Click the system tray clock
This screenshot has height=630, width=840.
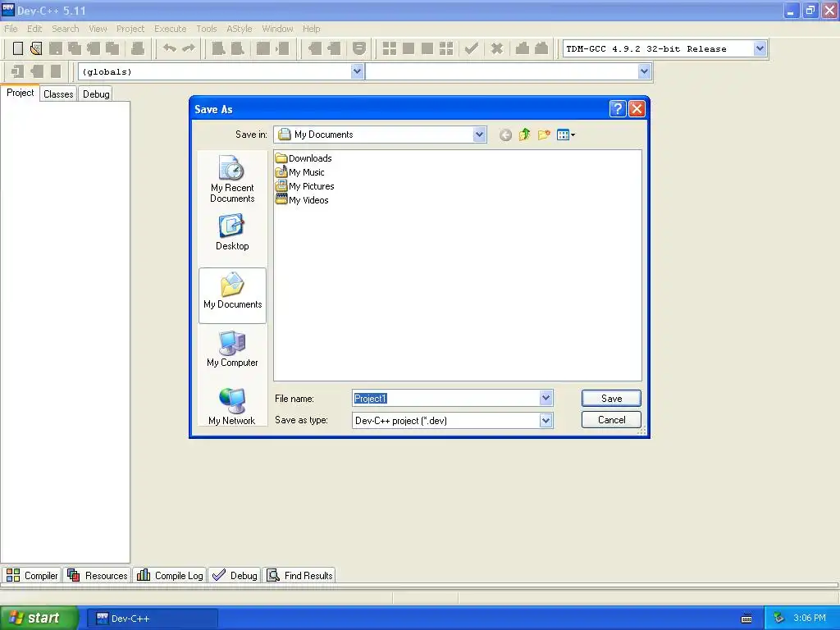[x=810, y=618]
